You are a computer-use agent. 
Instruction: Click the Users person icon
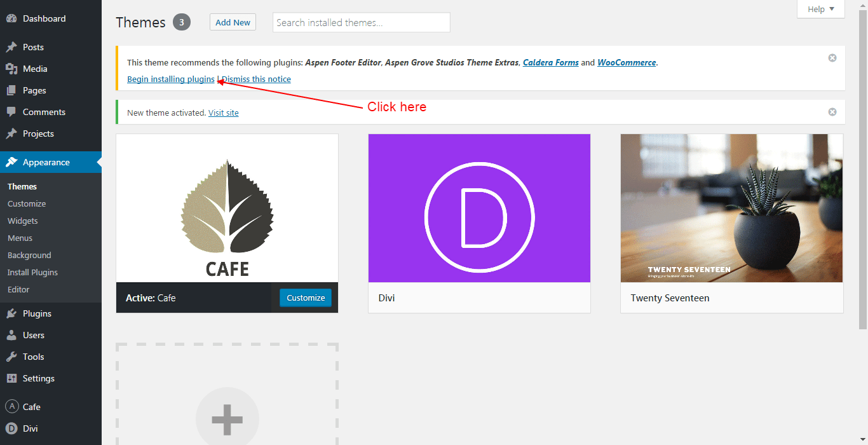(11, 335)
